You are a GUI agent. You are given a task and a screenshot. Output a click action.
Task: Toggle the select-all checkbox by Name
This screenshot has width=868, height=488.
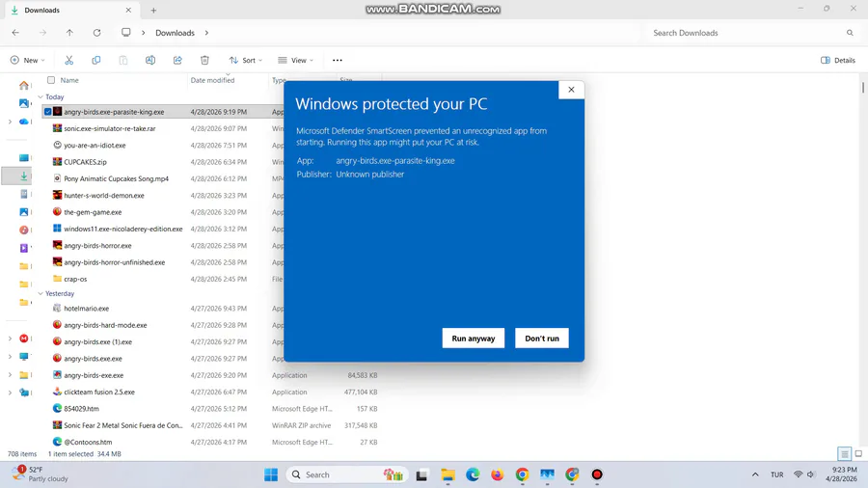pos(51,80)
